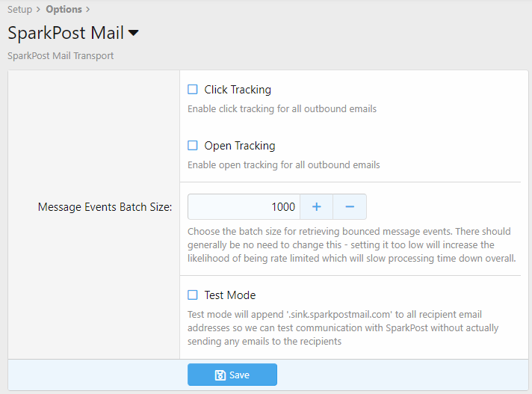Go to the Setup breadcrumb
This screenshot has height=394, width=532.
point(19,10)
